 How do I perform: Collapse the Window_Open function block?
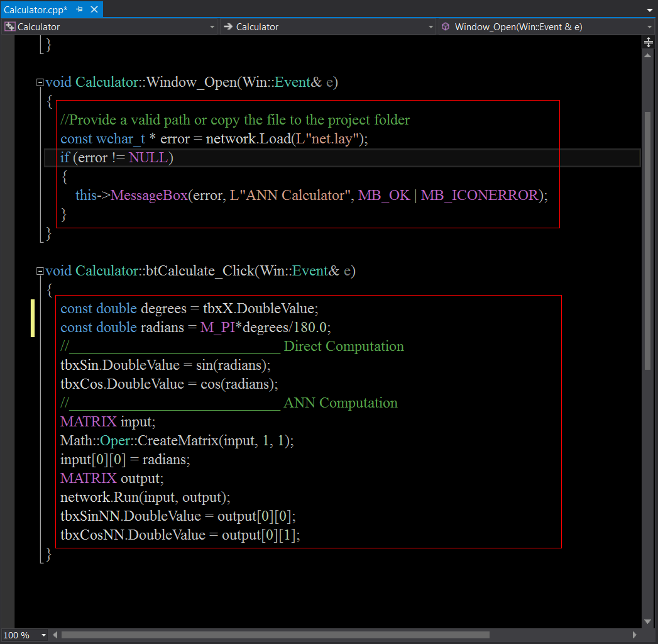pyautogui.click(x=40, y=82)
